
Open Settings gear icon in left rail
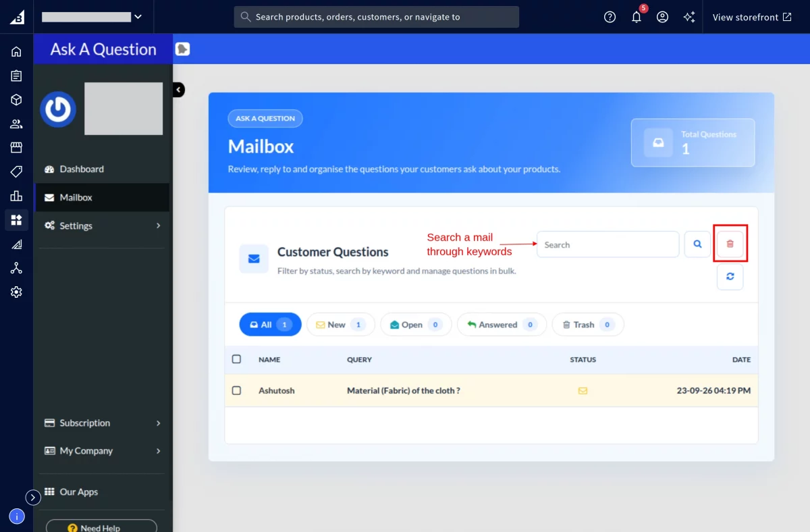coord(16,292)
